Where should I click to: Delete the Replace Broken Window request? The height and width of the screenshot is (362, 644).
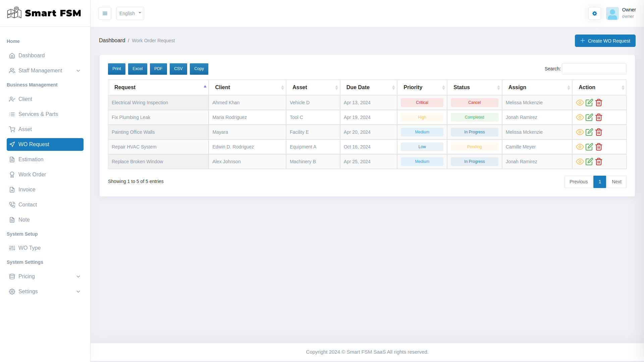(599, 162)
